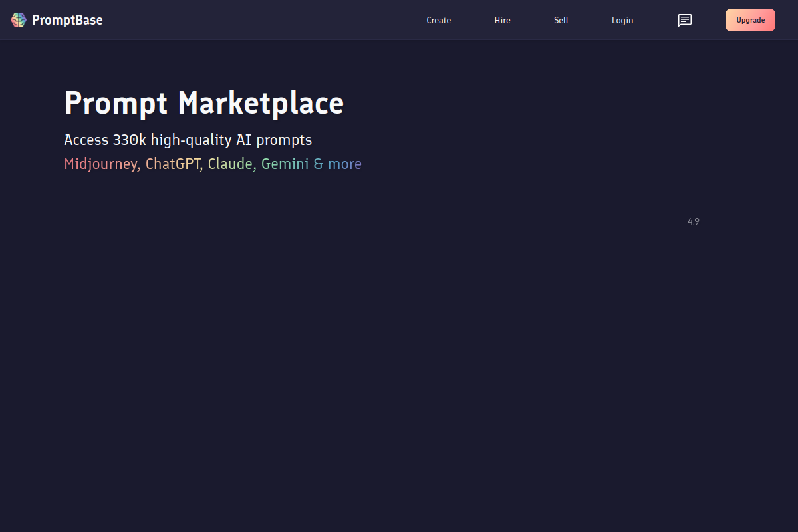This screenshot has height=532, width=798.
Task: Click the 4.9 rating value
Action: pos(694,221)
